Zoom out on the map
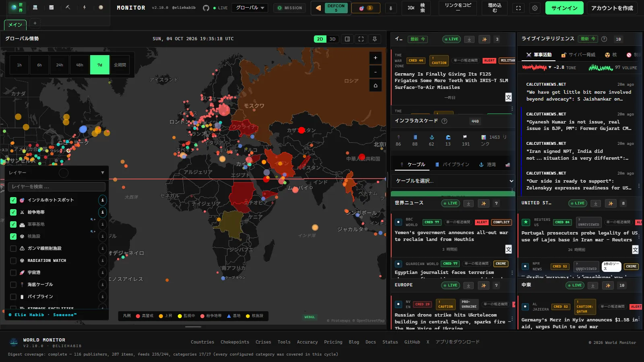The image size is (644, 362). pyautogui.click(x=376, y=72)
